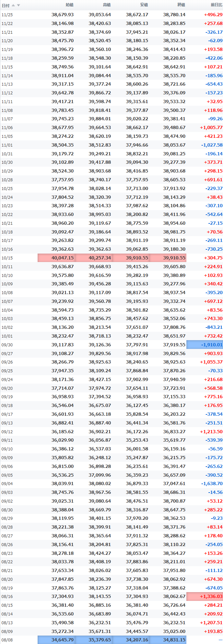Image resolution: width=223 pixels, height=644 pixels.
Task: Select the +496.29 change value
Action: tap(213, 15)
